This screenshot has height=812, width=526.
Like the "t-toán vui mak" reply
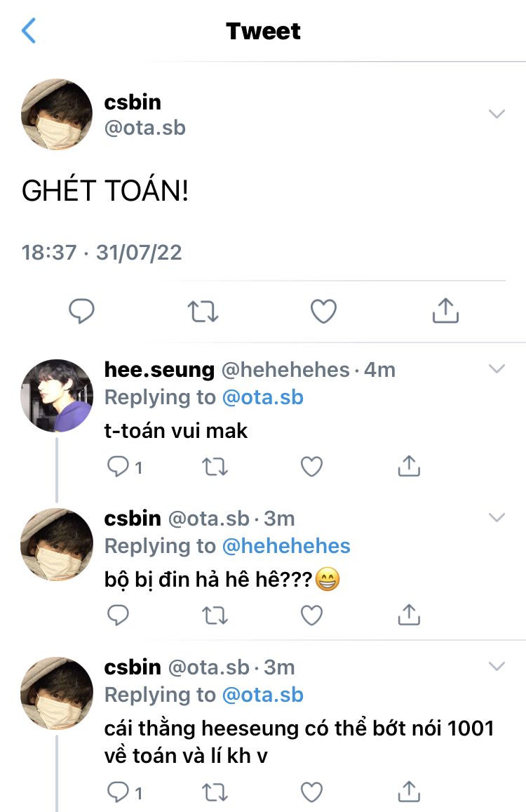coord(311,467)
